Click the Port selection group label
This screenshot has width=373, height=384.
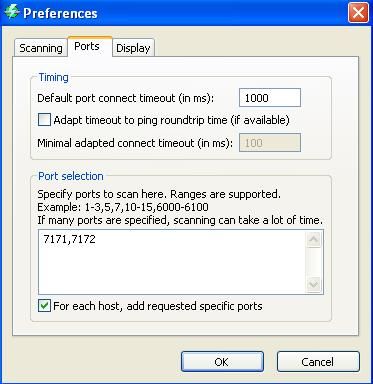point(71,176)
